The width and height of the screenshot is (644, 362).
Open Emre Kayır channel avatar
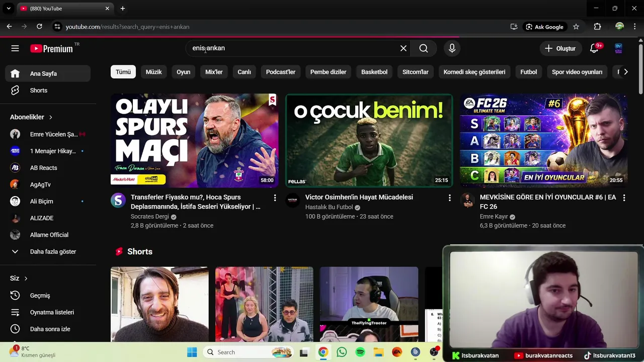[467, 201]
